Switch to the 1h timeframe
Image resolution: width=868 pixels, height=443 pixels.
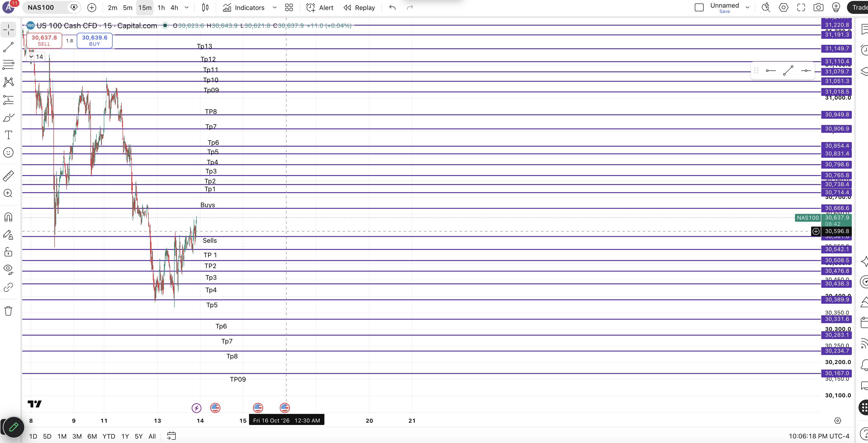[161, 8]
